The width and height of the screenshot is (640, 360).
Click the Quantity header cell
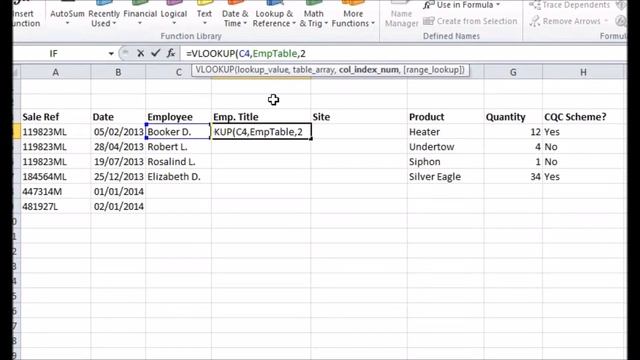pos(513,117)
